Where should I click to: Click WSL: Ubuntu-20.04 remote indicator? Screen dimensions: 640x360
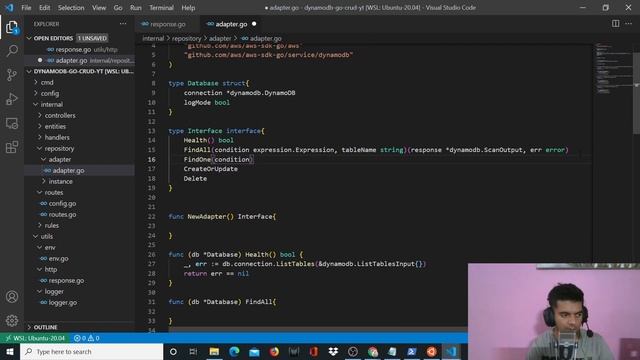(35, 338)
